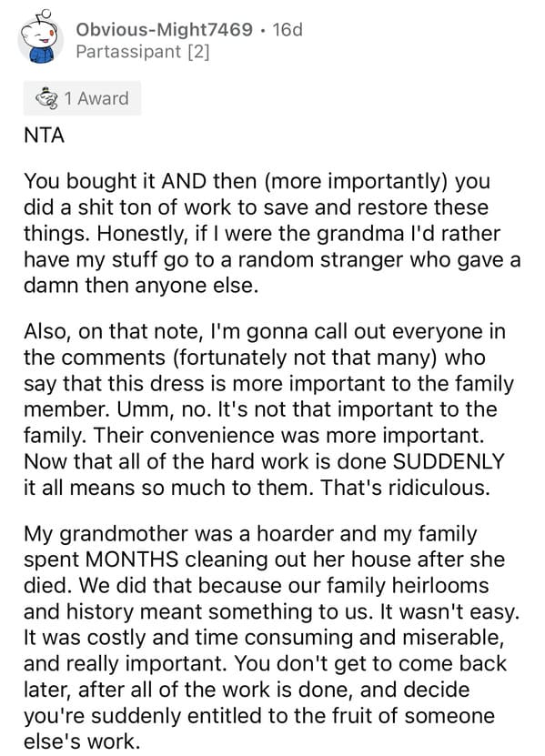Image resolution: width=545 pixels, height=756 pixels.
Task: Click the line 'It was costly and time consuming'
Action: tap(264, 638)
